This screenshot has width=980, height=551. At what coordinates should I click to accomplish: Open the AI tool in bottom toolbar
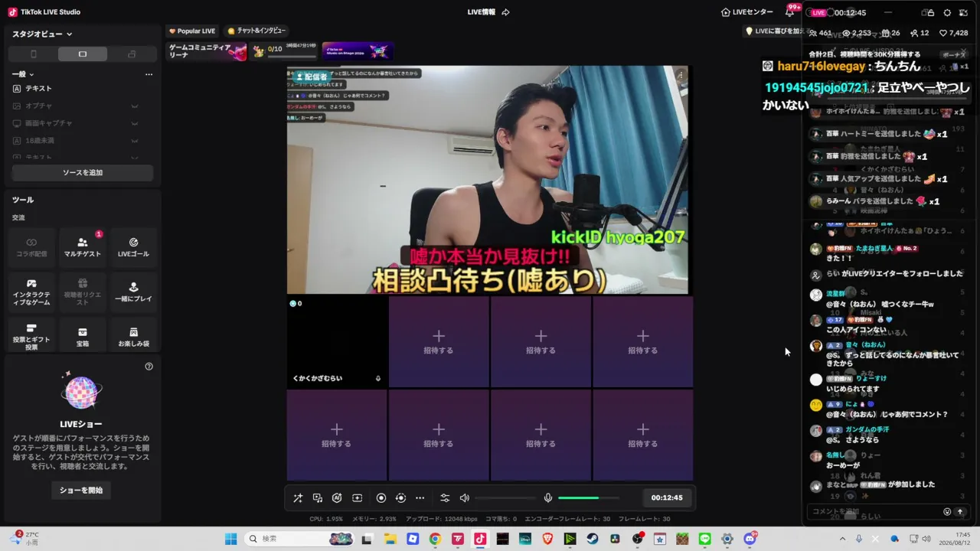tap(337, 498)
